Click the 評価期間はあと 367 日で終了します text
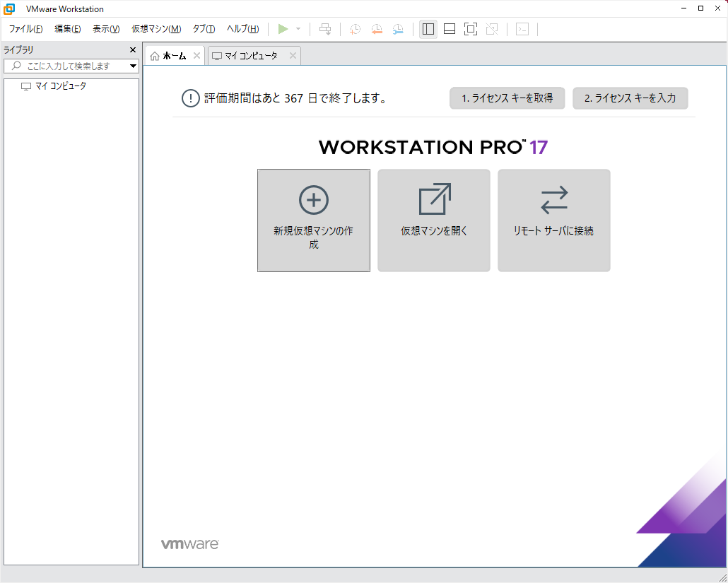 [295, 98]
